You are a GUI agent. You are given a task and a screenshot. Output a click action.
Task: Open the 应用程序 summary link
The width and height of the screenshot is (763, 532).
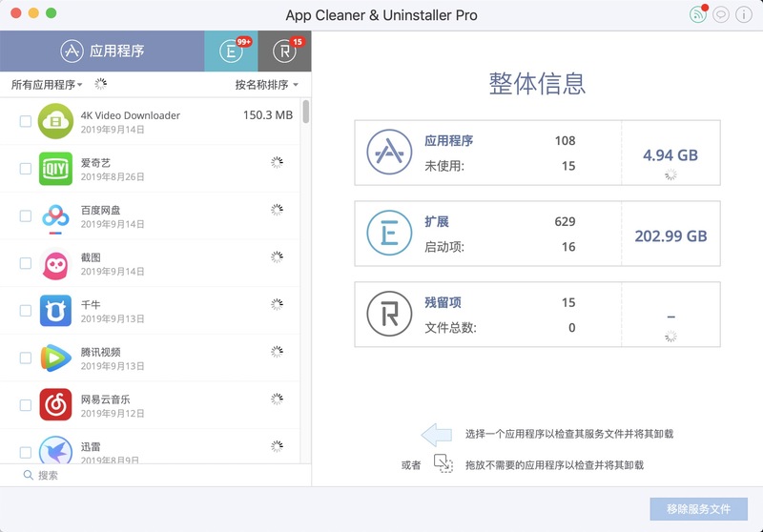pos(448,141)
